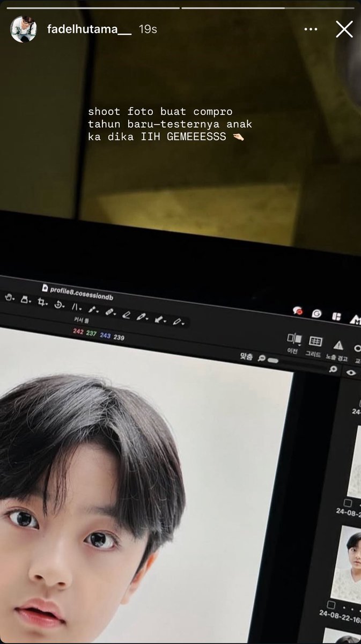Image resolution: width=361 pixels, height=644 pixels.
Task: Click the magnifier icon above the browser
Action: coord(333,369)
